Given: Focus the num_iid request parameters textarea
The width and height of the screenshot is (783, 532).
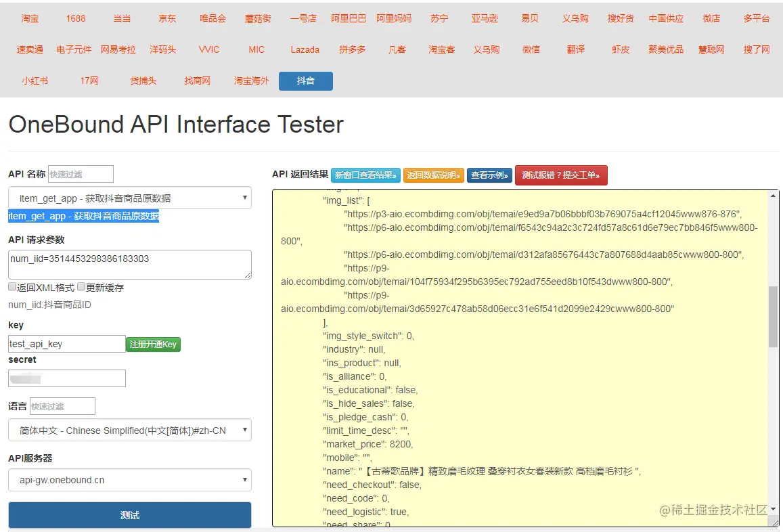Looking at the screenshot, I should click(130, 264).
